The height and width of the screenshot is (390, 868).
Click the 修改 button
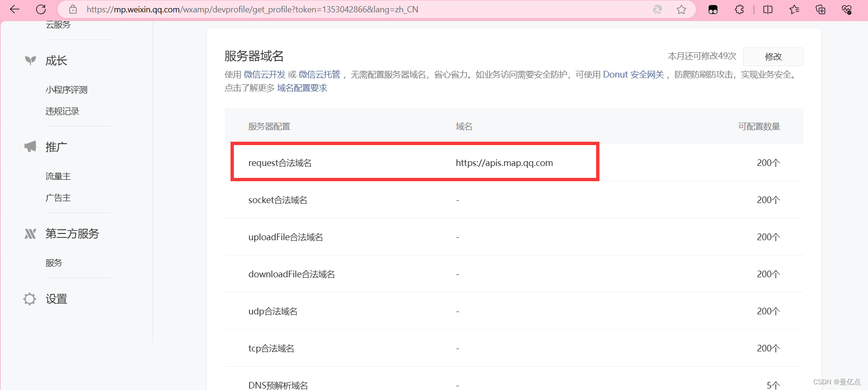773,57
